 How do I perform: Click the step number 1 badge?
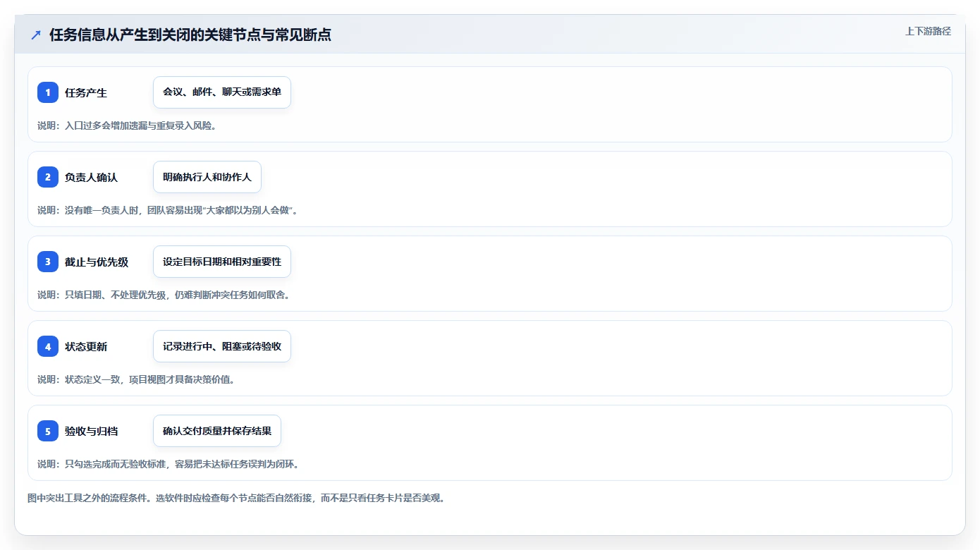pos(48,92)
